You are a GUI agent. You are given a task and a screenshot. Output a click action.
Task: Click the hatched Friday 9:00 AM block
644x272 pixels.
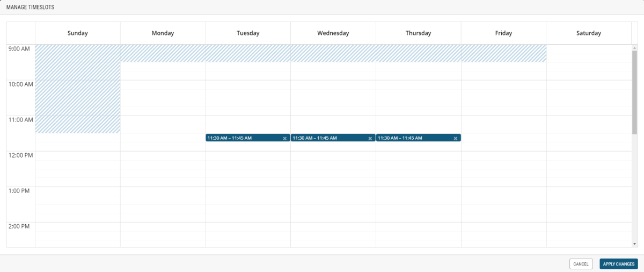(x=503, y=53)
